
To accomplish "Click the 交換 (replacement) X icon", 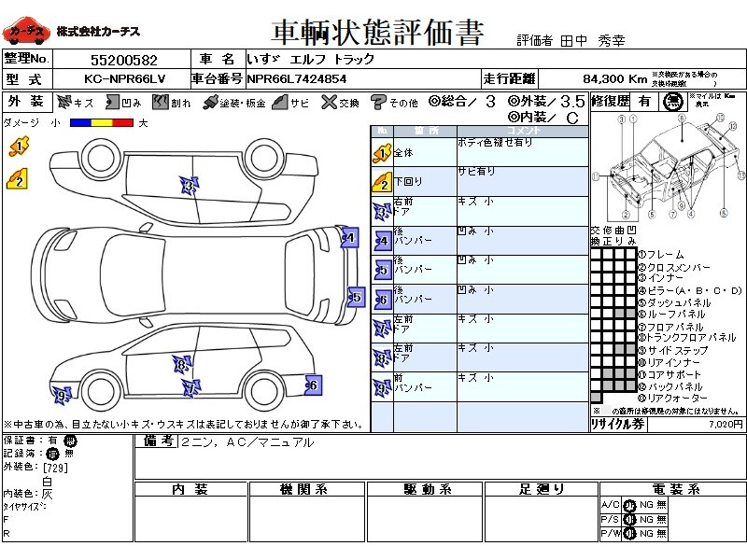I will (327, 102).
